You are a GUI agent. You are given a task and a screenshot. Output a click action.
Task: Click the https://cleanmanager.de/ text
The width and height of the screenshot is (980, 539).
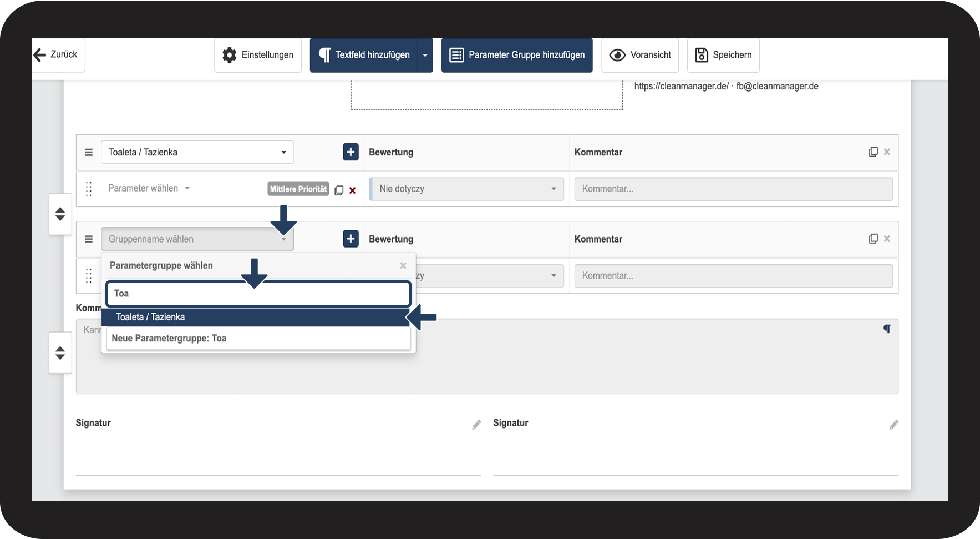[x=682, y=86]
